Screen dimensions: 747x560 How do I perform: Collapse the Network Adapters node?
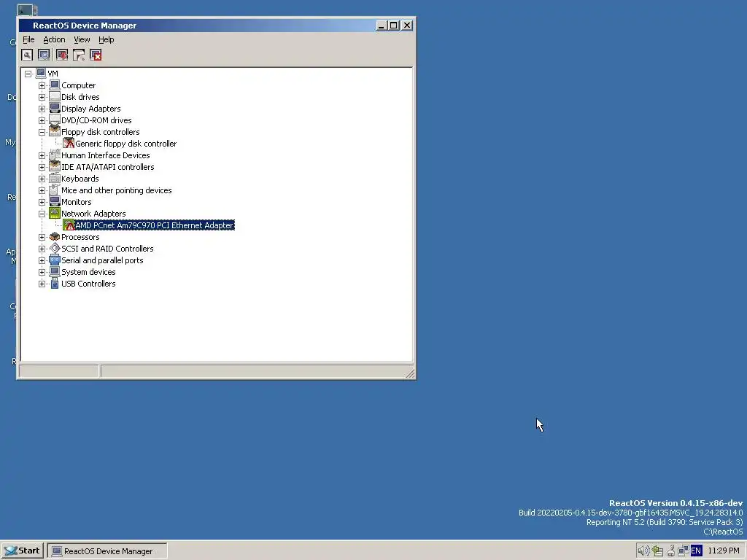(x=42, y=214)
